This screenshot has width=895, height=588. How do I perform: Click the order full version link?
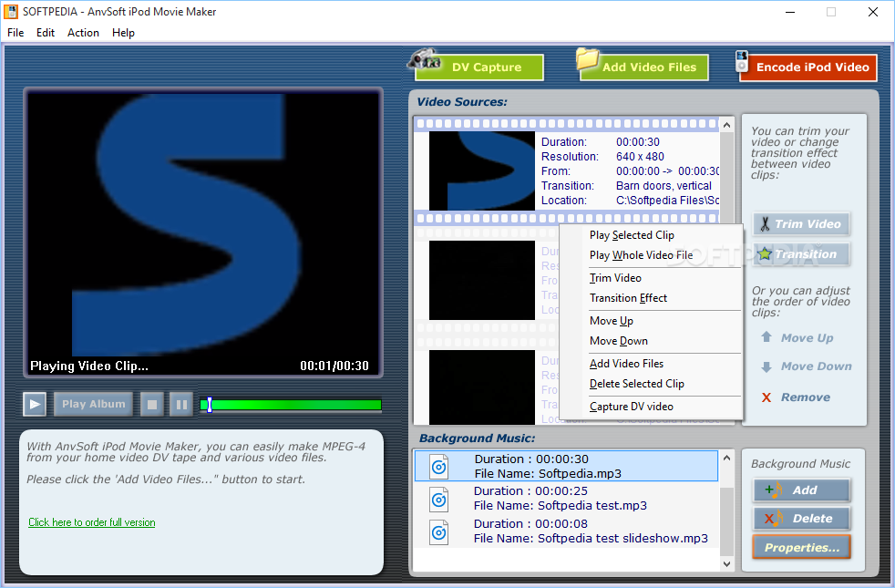[x=92, y=522]
